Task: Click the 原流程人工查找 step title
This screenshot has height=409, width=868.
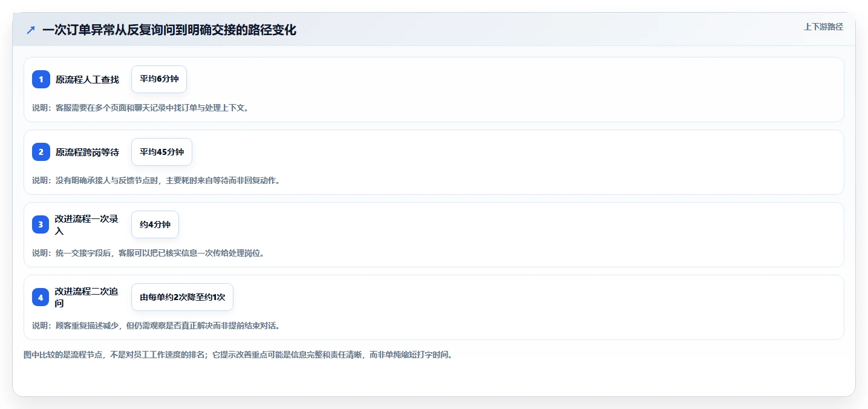Action: [x=87, y=79]
